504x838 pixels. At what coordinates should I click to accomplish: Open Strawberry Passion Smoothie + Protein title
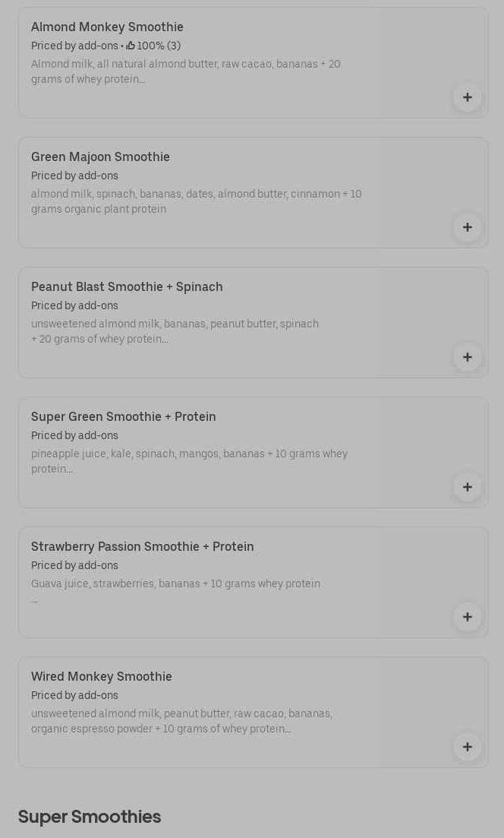[143, 547]
